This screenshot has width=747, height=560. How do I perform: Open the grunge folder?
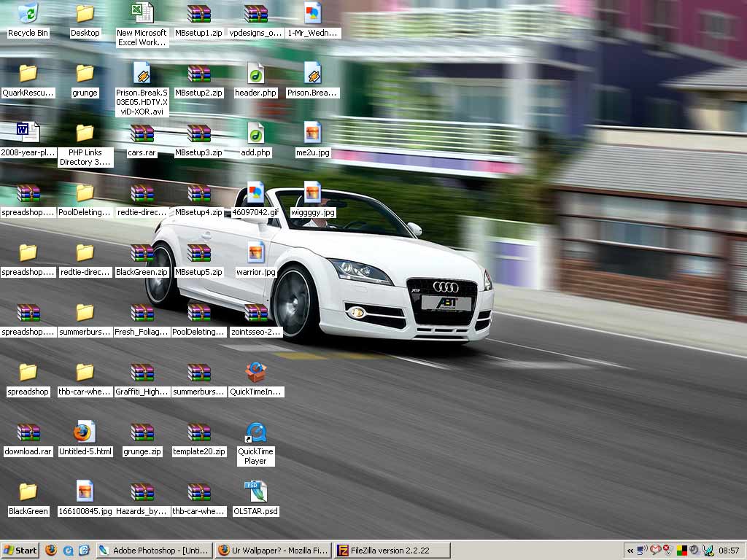tap(85, 74)
